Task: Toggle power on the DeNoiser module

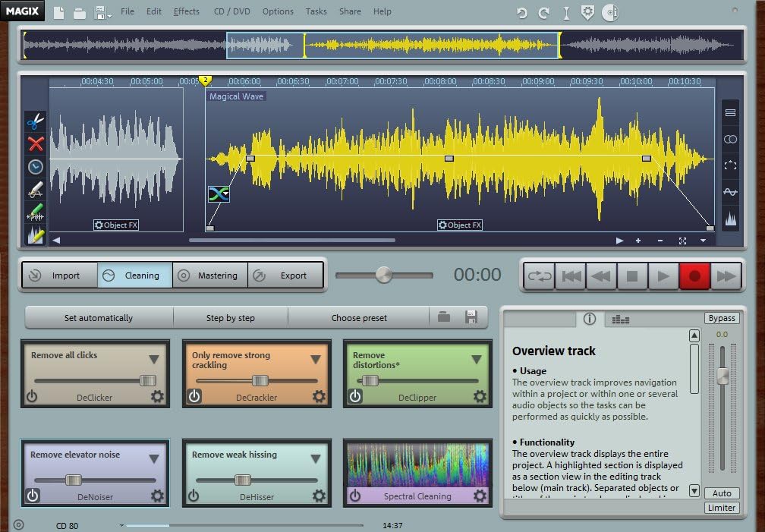Action: tap(31, 497)
